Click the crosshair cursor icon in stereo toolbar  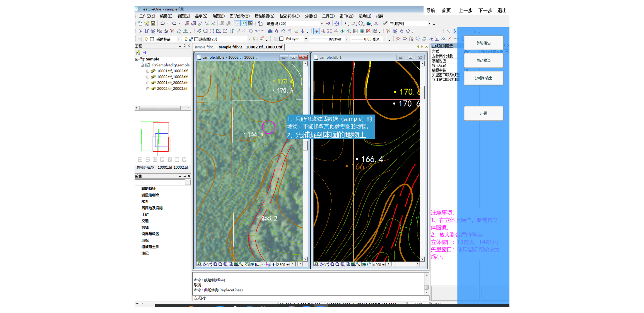[x=274, y=264]
